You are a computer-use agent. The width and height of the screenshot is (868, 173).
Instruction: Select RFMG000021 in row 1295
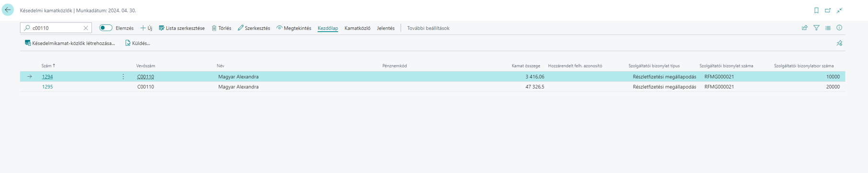coord(719,87)
